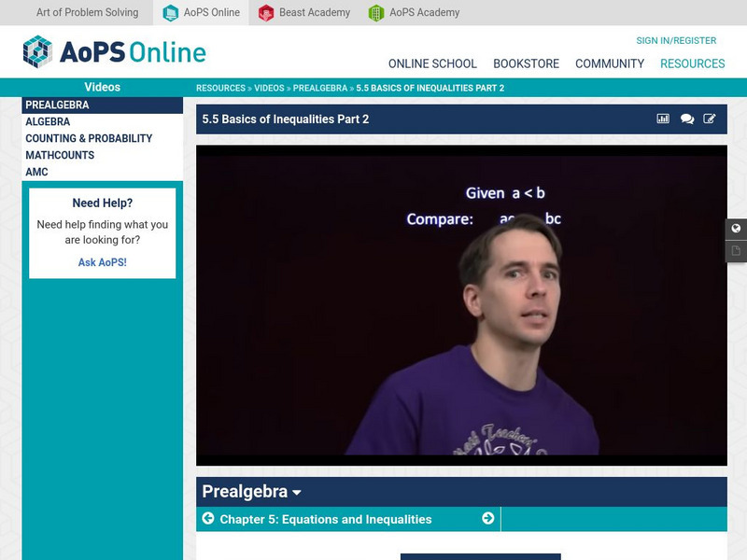Click the AoPS Academy logo icon
The height and width of the screenshot is (560, 747).
pyautogui.click(x=373, y=13)
